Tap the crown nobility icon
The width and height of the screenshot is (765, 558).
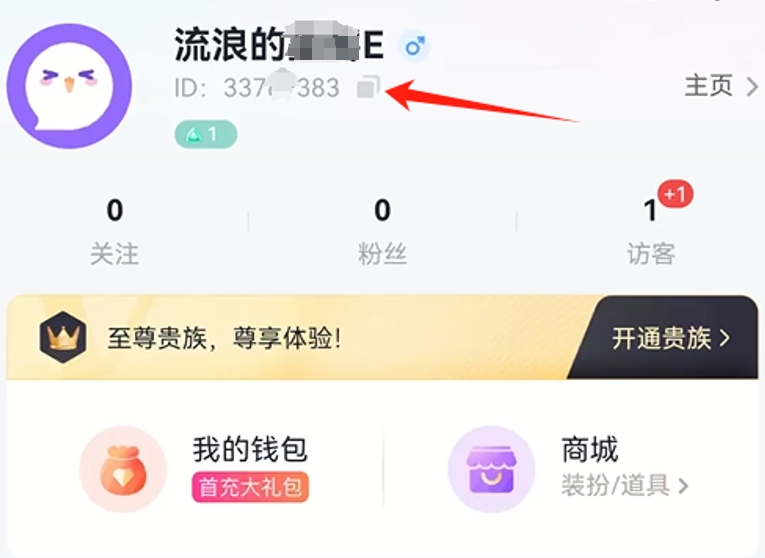click(x=63, y=337)
